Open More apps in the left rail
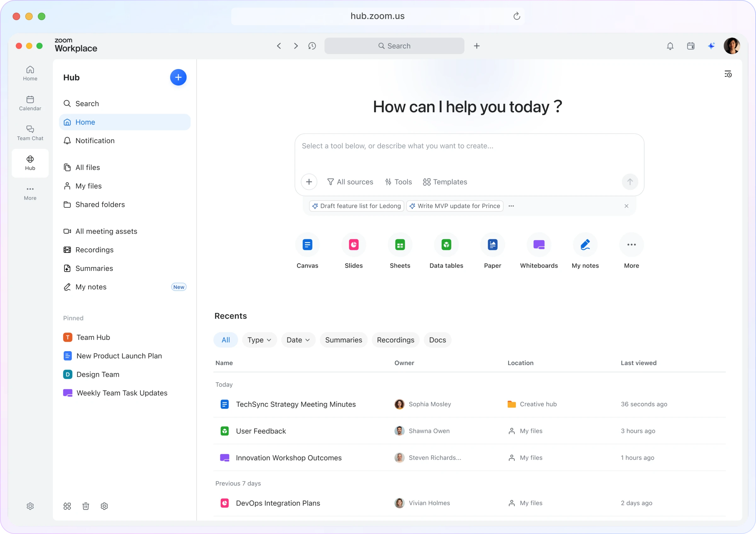This screenshot has width=756, height=534. 30,193
